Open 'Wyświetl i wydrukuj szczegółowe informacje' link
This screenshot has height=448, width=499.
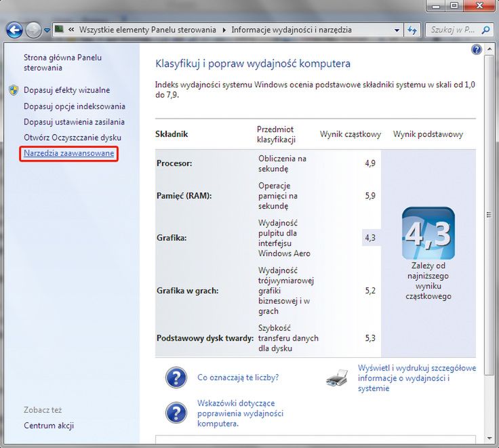pyautogui.click(x=417, y=378)
